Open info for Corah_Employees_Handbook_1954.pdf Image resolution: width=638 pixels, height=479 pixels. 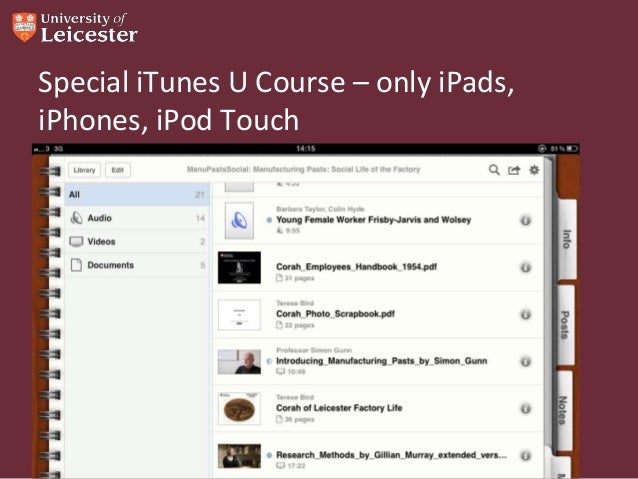525,268
